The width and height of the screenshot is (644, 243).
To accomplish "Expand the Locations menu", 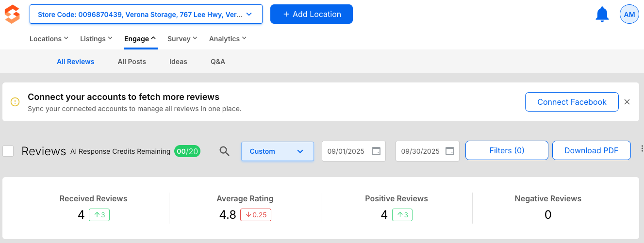I will tap(49, 39).
